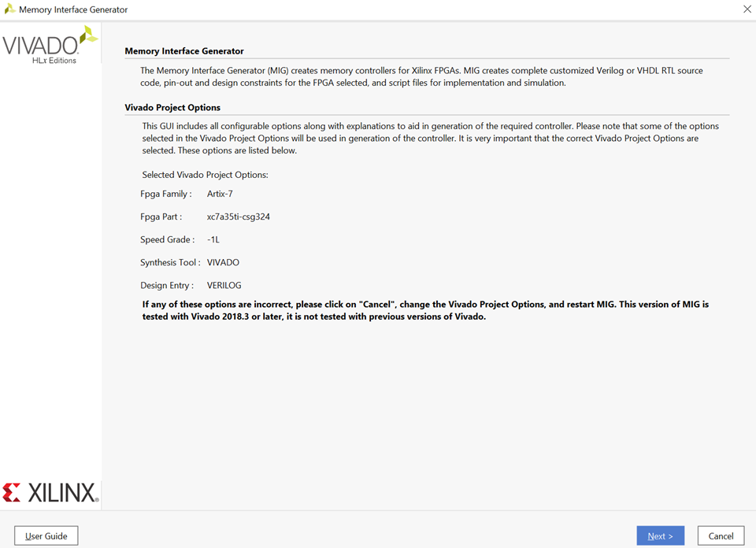Select the Fpga Part value xc7a35ti-csg324
Screen dimensions: 756x548
[238, 217]
